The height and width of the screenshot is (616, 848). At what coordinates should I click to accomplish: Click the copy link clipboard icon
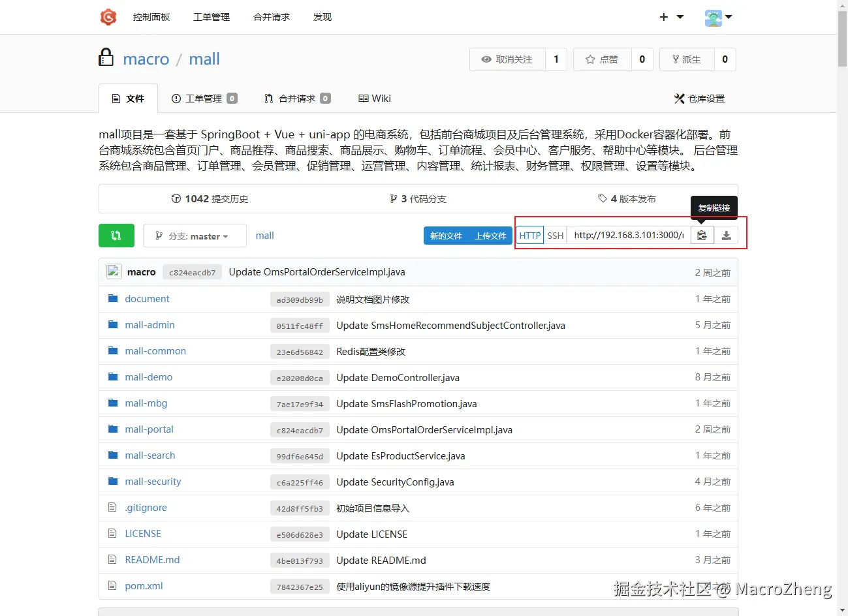click(x=702, y=236)
